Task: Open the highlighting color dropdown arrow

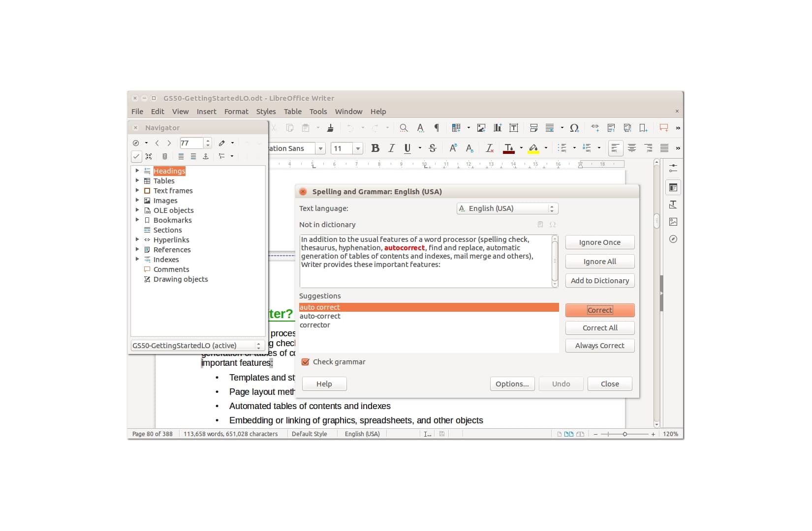Action: 546,148
